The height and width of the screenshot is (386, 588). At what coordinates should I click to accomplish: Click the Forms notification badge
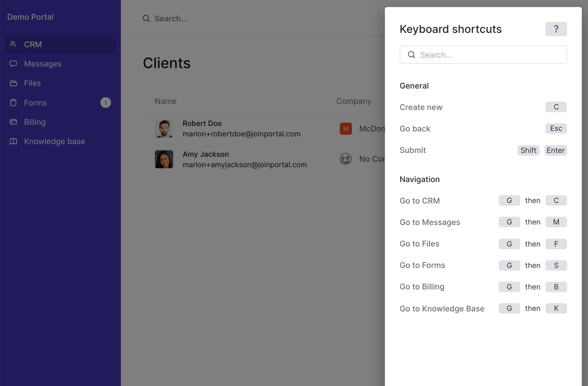click(106, 103)
